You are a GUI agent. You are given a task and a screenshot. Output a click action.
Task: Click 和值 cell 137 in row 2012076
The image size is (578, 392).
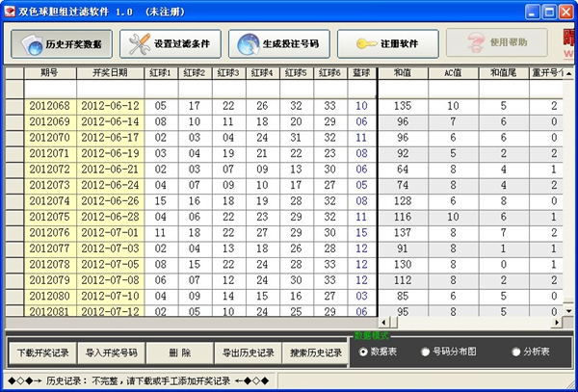(403, 233)
